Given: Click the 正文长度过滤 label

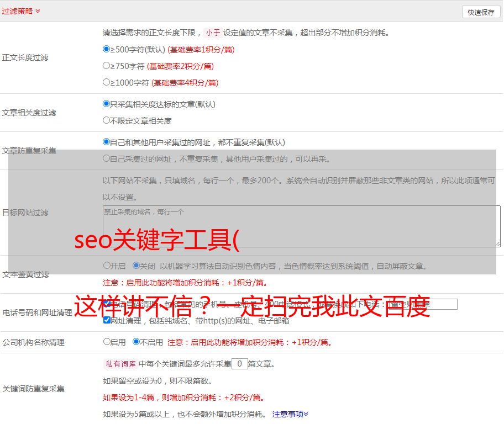Looking at the screenshot, I should coord(25,57).
